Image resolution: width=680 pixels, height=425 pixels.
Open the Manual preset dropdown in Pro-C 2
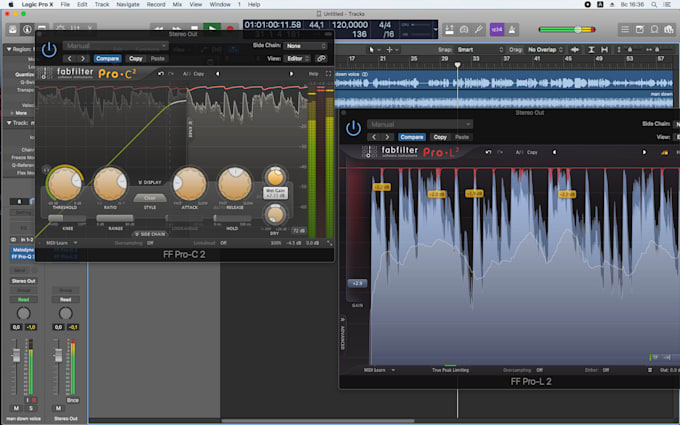(115, 46)
